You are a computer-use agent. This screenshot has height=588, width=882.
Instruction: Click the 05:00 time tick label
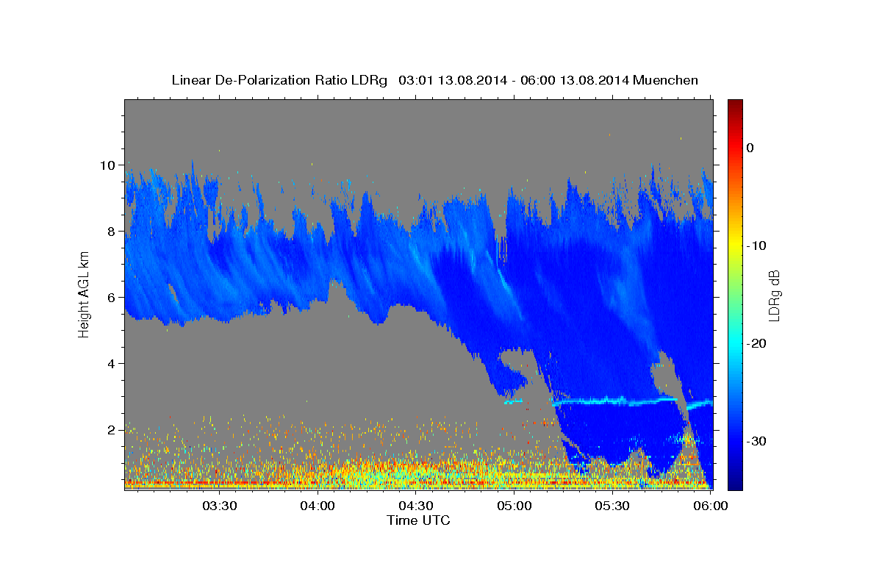(x=514, y=506)
